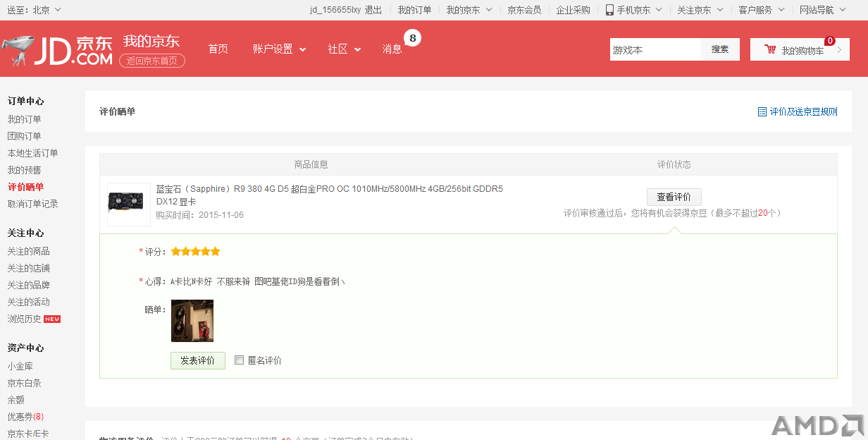Open 京东白条 in the sidebar
Screen dimensions: 868x440
[x=25, y=383]
